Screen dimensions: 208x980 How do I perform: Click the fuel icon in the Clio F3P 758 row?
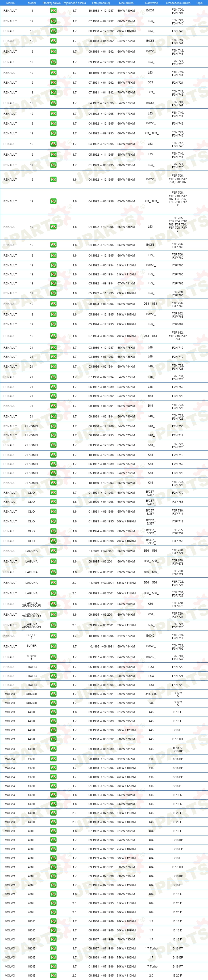53,541
